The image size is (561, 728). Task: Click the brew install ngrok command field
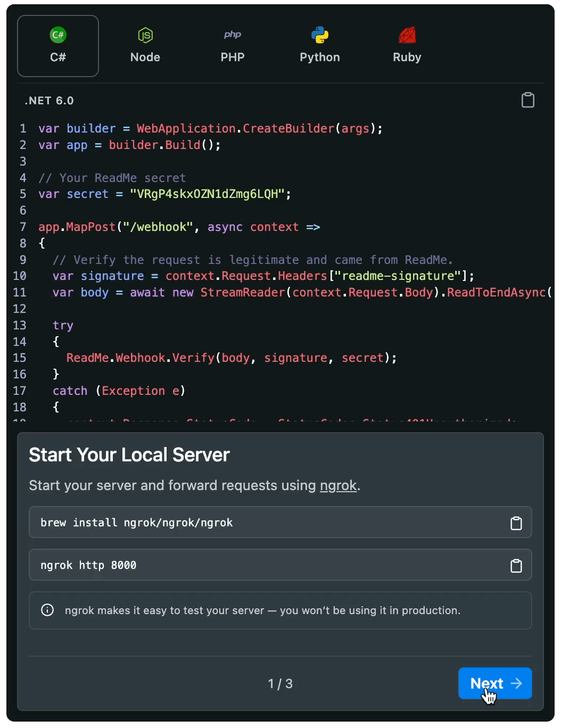coord(280,522)
